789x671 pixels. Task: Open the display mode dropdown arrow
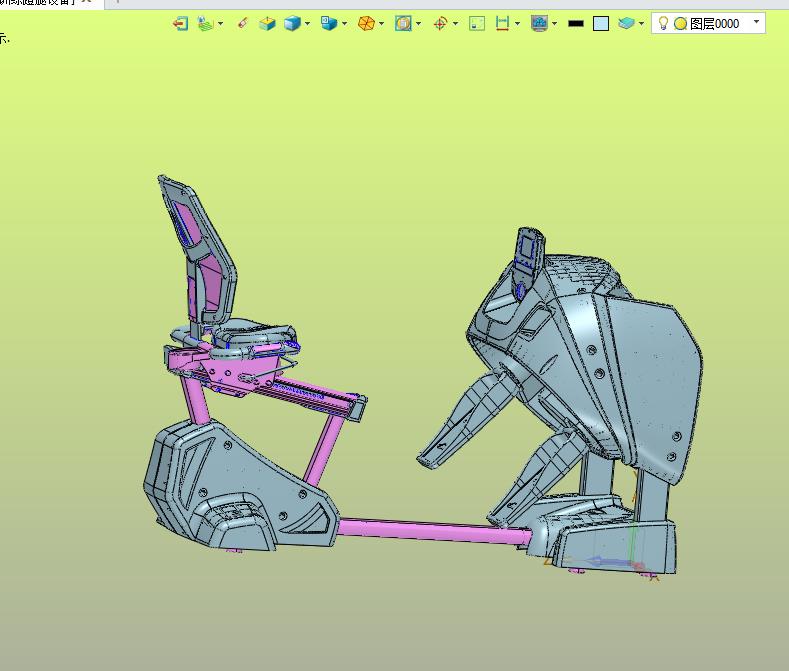point(419,24)
